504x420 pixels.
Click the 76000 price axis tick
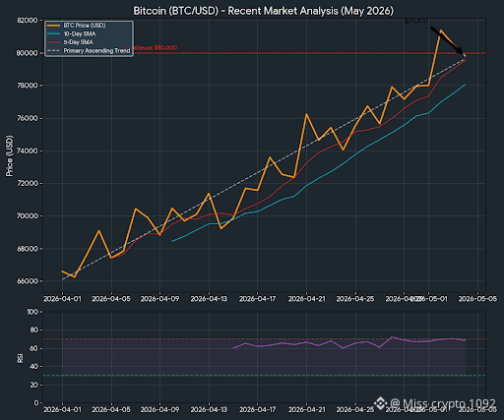(28, 118)
